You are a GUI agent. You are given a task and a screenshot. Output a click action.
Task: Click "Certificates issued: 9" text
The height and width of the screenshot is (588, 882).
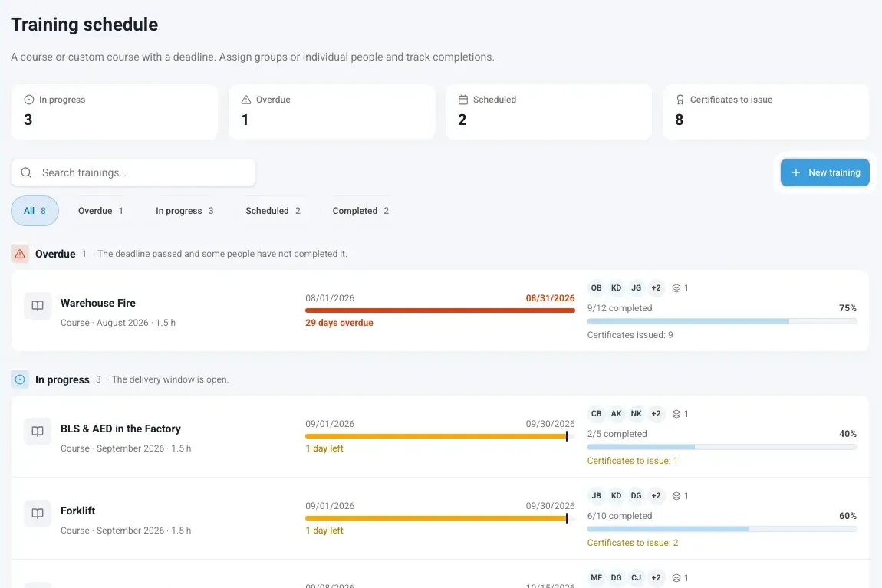point(630,335)
